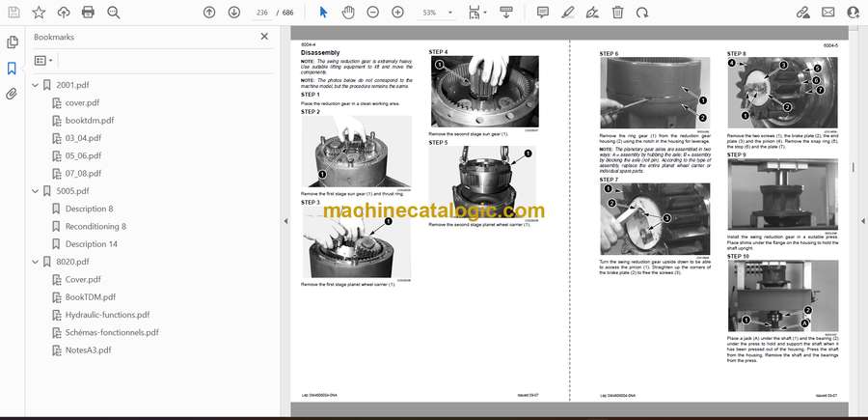
Task: Open the find text magnifier
Action: click(114, 13)
